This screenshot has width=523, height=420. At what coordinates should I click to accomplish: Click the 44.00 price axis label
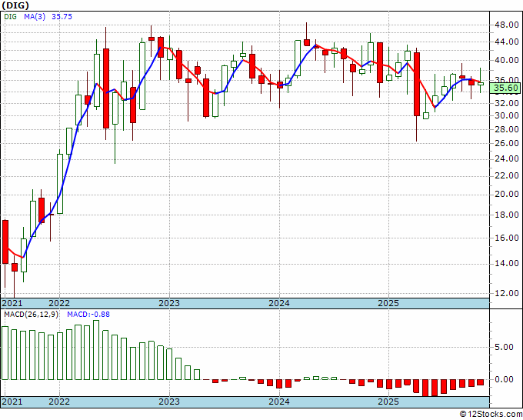pos(507,42)
